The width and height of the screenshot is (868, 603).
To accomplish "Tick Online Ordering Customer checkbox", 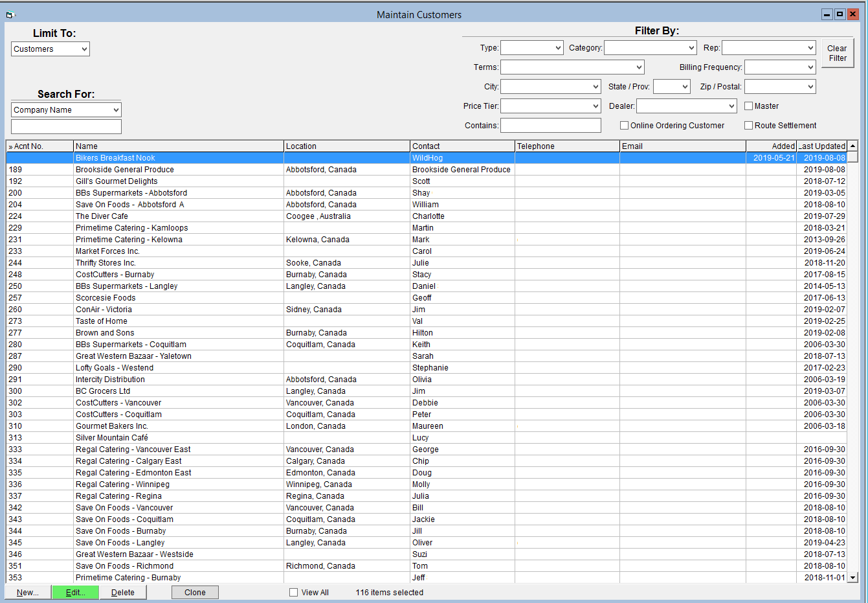I will coord(624,126).
